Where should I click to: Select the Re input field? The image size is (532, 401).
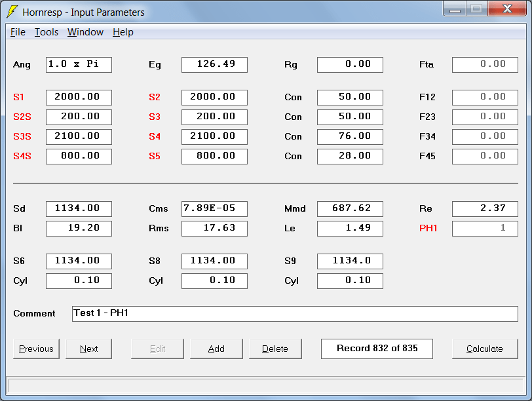tap(485, 209)
